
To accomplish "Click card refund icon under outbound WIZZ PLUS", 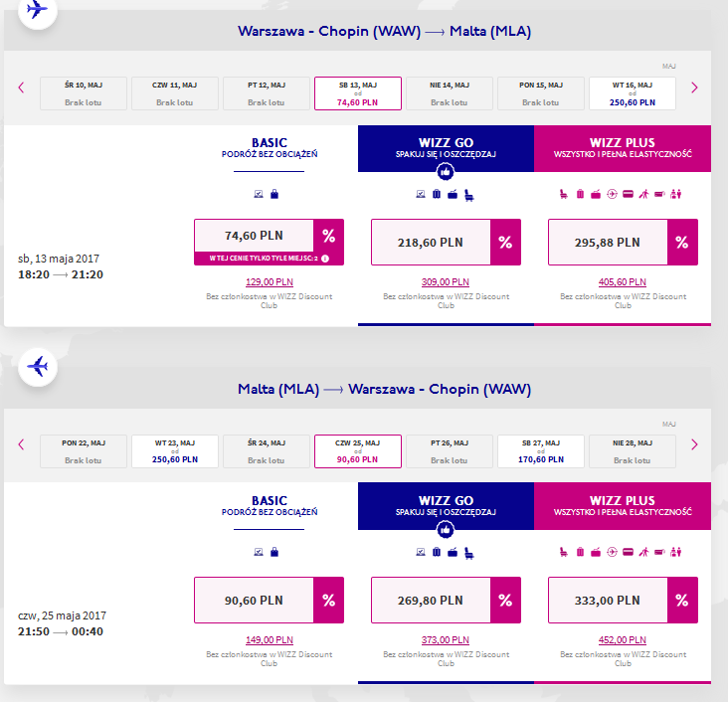I will coord(628,194).
